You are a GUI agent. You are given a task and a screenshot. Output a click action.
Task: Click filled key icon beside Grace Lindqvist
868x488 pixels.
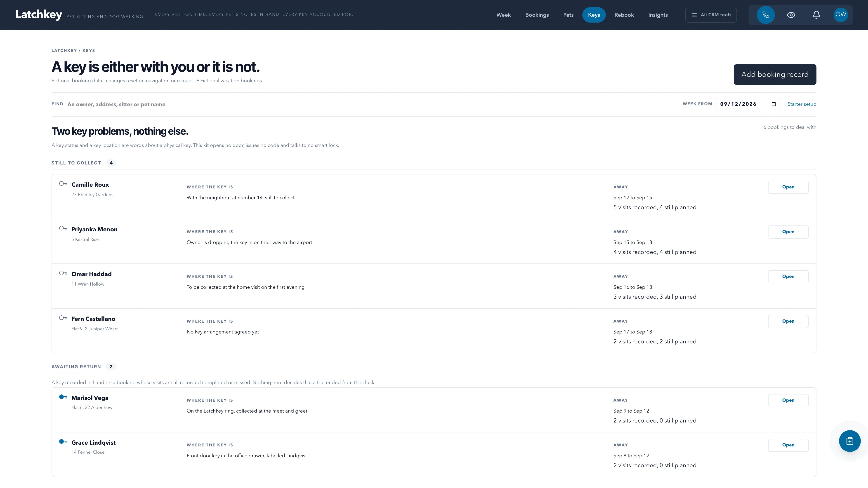[63, 441]
